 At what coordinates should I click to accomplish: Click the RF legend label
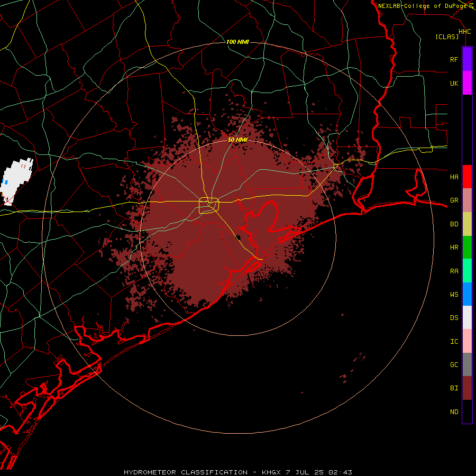(454, 59)
